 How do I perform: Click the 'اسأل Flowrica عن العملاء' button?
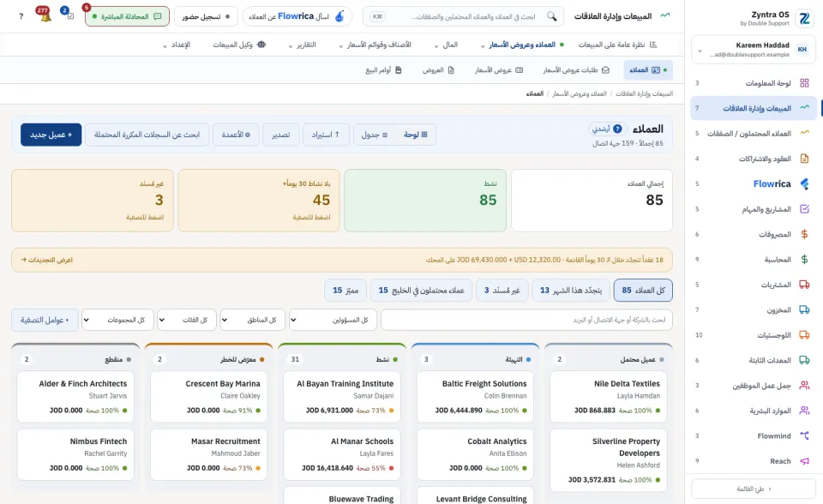[297, 16]
